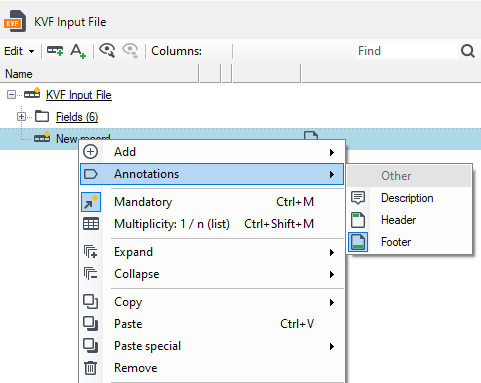Click the add field text icon

[x=78, y=51]
